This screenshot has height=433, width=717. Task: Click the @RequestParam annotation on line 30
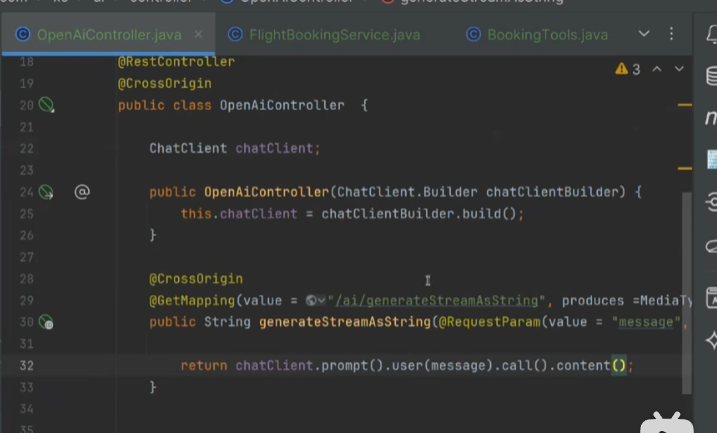(x=489, y=322)
